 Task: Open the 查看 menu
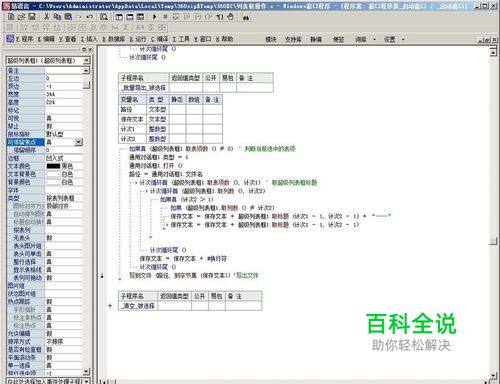pyautogui.click(x=68, y=39)
